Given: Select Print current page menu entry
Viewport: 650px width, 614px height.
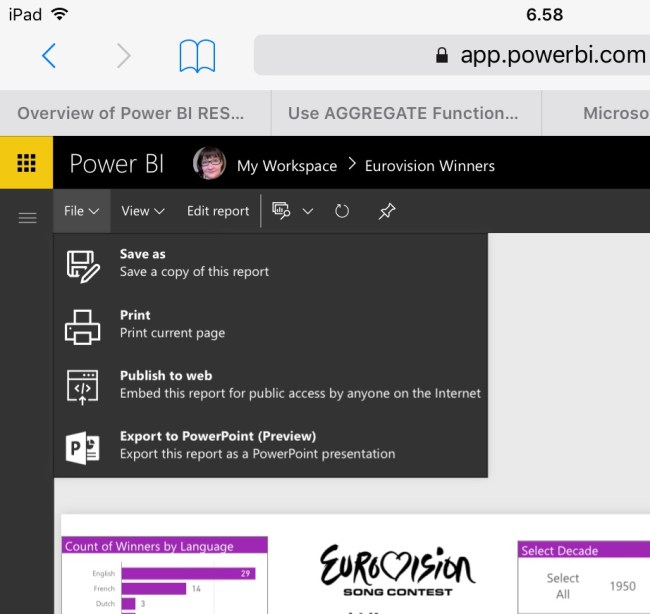Looking at the screenshot, I should (171, 324).
